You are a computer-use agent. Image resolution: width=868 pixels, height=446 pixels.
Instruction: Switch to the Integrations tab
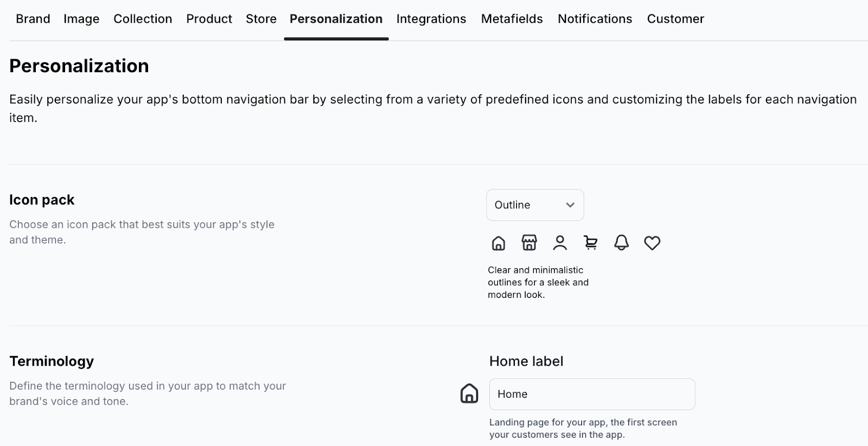(x=431, y=19)
